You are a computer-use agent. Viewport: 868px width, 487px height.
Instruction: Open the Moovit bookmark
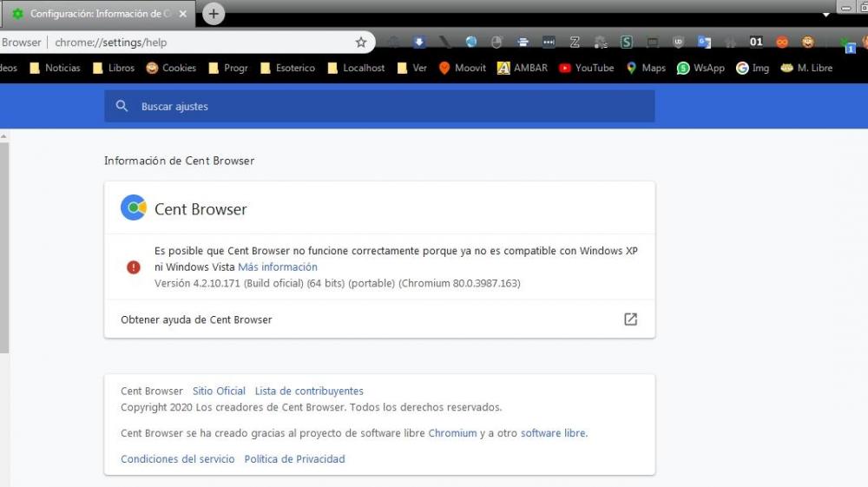pyautogui.click(x=463, y=68)
